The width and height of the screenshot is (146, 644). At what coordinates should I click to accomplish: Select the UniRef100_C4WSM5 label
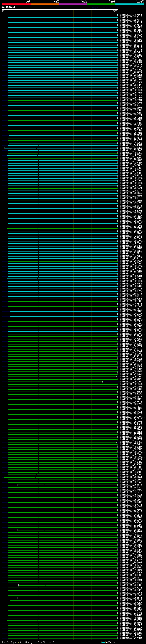point(131,326)
